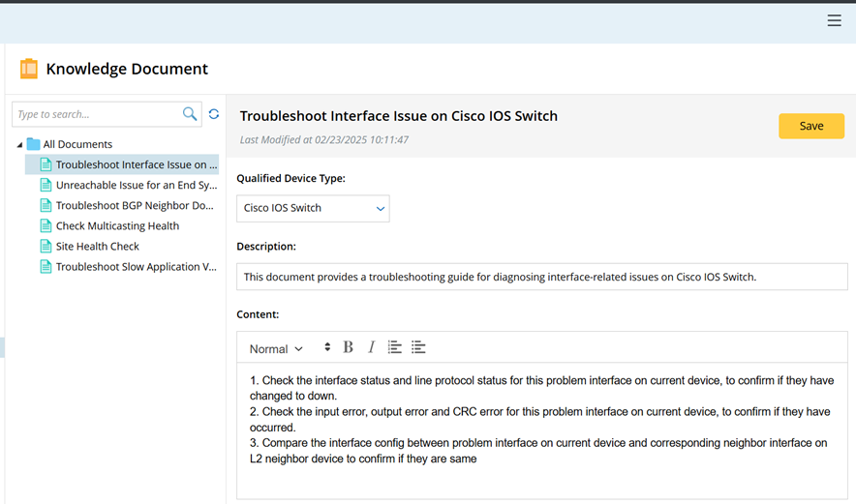The width and height of the screenshot is (856, 504).
Task: Click the magnifier search icon
Action: click(x=190, y=114)
